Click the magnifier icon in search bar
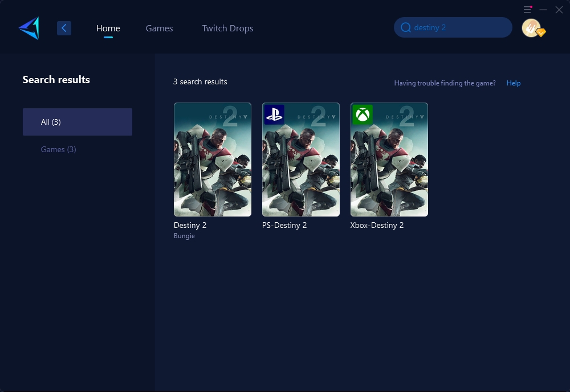This screenshot has width=570, height=392. (406, 27)
